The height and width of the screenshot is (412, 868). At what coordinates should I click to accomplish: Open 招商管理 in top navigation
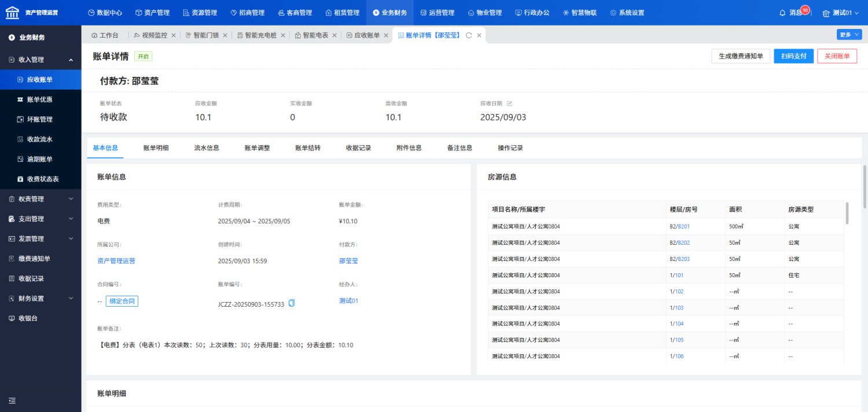(247, 13)
